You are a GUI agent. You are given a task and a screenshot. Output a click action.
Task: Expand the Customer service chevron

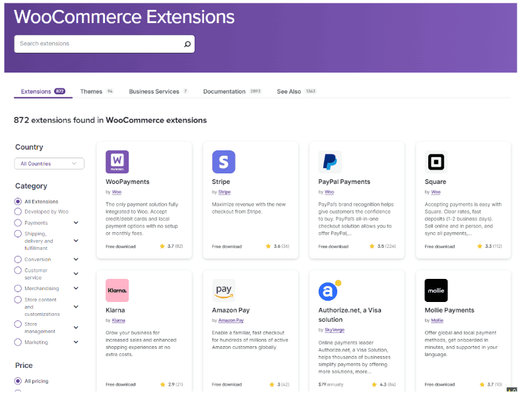pos(76,274)
